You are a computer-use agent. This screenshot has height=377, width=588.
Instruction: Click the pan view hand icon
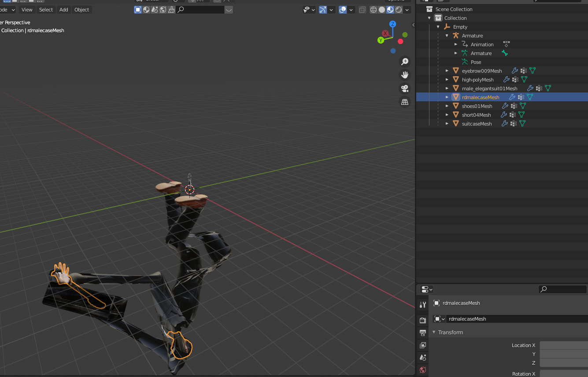click(x=404, y=75)
